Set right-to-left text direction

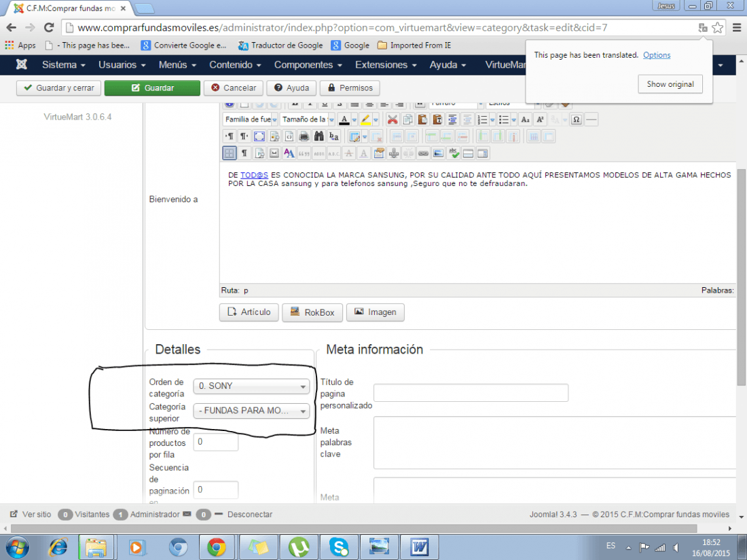(x=244, y=136)
